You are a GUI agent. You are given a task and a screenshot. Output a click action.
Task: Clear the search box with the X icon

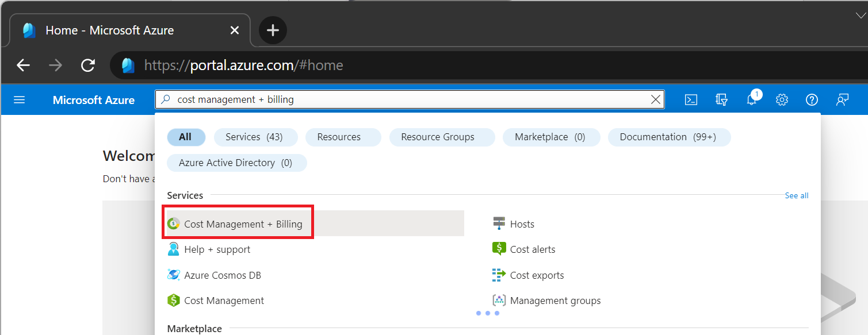coord(655,99)
